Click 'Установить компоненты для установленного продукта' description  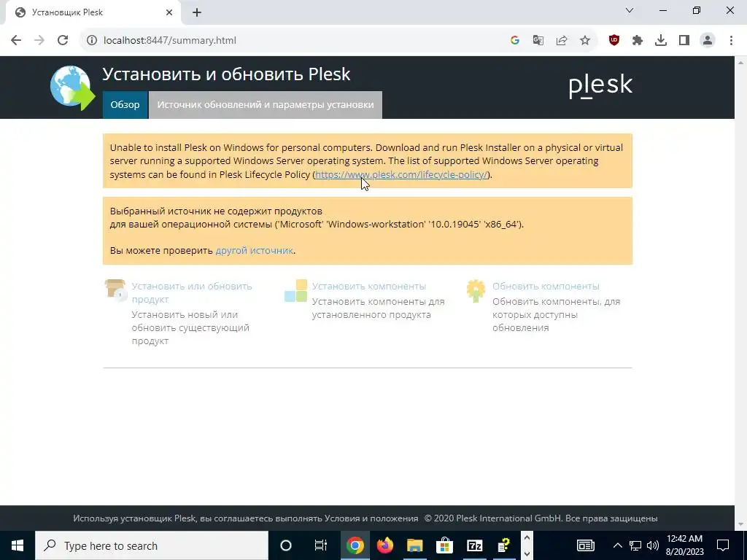pyautogui.click(x=379, y=308)
